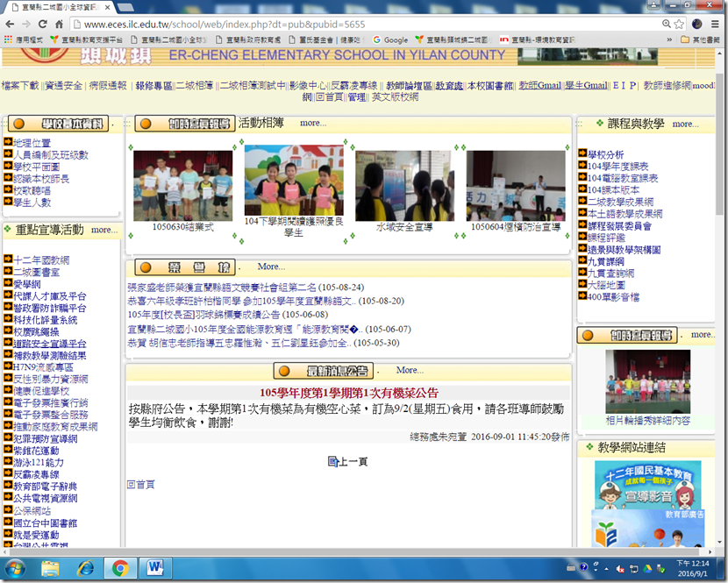
Task: Open the Windows Start button
Action: [x=15, y=568]
